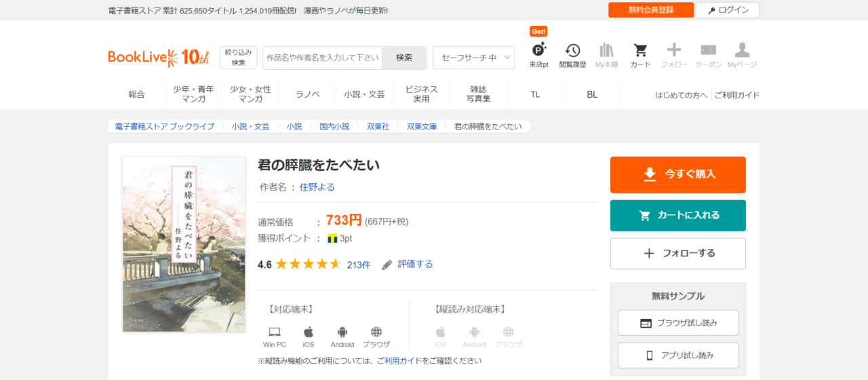Select the ラノベ category tab
Image resolution: width=868 pixels, height=380 pixels.
pyautogui.click(x=307, y=94)
